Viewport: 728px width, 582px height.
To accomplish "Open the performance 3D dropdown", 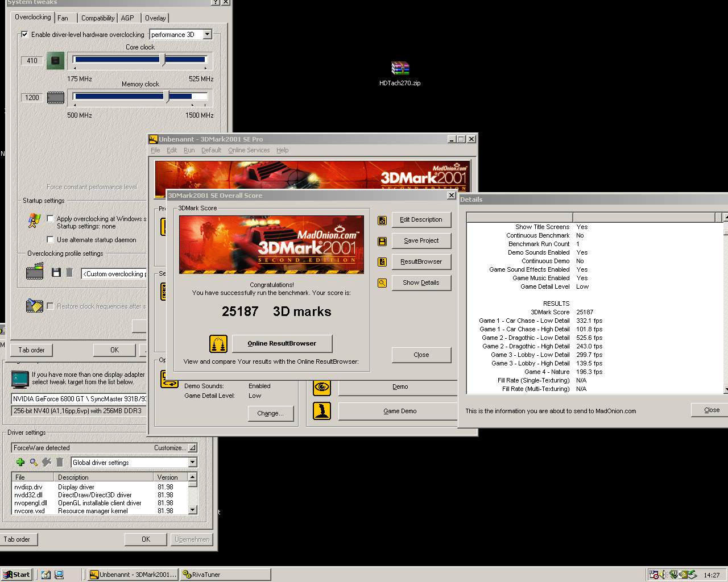I will click(x=207, y=35).
